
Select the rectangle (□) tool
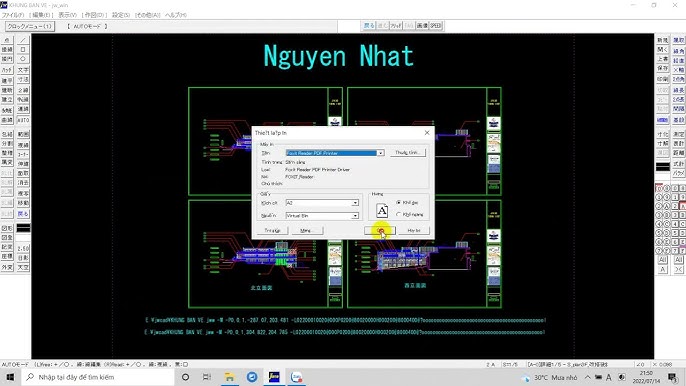[23, 49]
